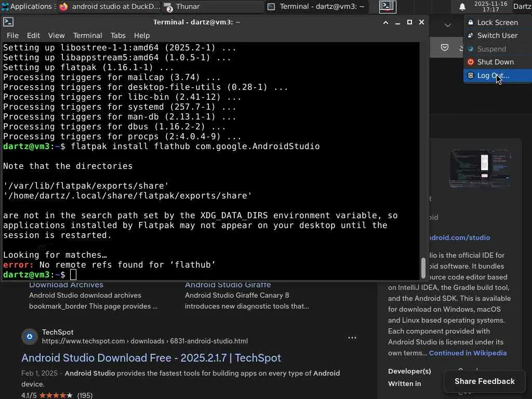
Task: Click the Pocket save icon in the Firefox toolbar
Action: click(x=445, y=47)
